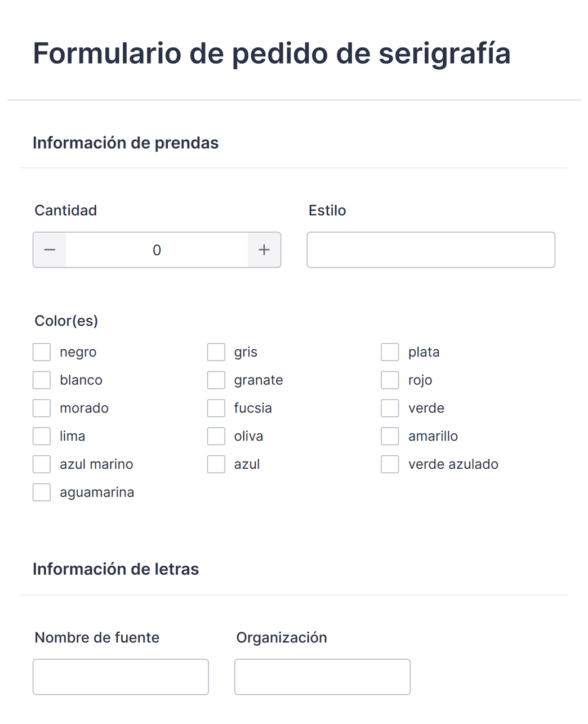Tick the morado color option
Viewport: 588px width, 724px height.
coord(42,408)
